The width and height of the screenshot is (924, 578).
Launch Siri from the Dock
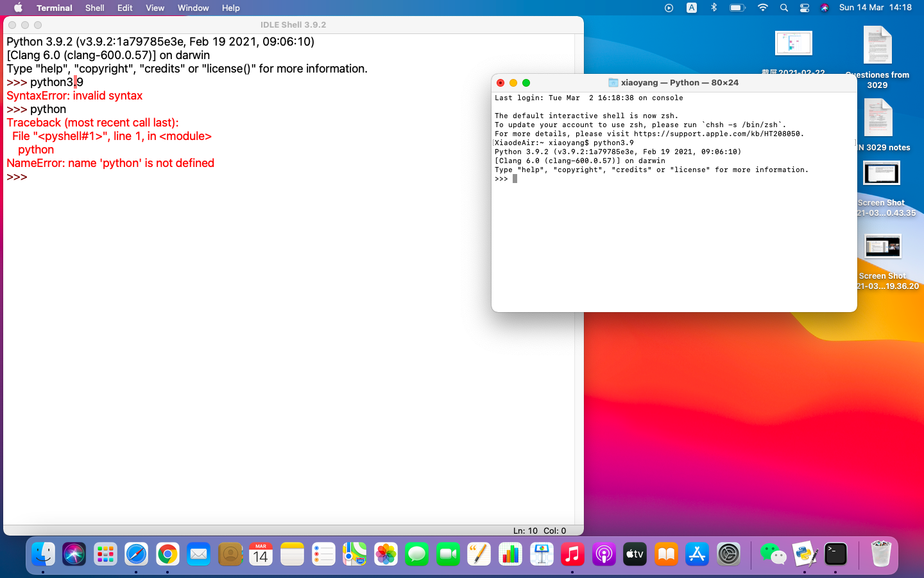(74, 554)
